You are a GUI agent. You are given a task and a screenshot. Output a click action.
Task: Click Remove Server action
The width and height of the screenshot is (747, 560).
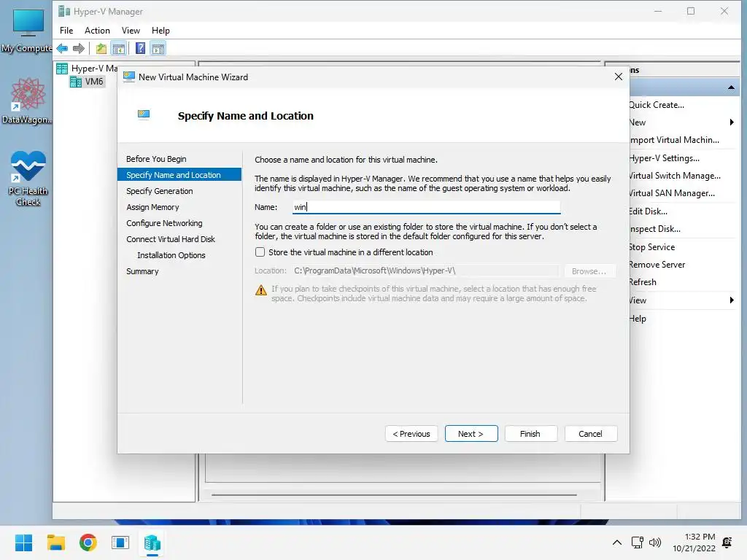tap(657, 265)
